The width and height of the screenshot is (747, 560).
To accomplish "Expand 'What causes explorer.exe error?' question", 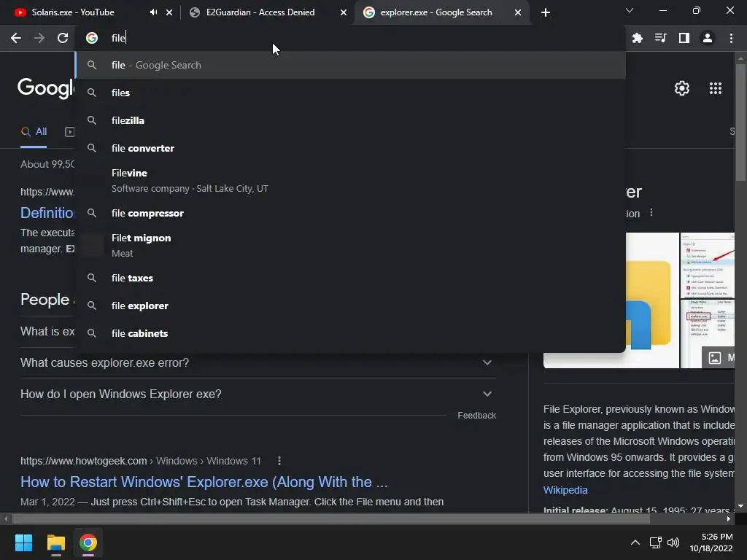I will coord(258,363).
